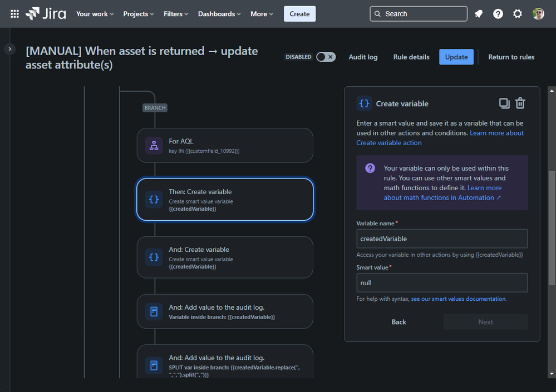The height and width of the screenshot is (392, 556).
Task: Open the settings gear icon
Action: tap(518, 14)
